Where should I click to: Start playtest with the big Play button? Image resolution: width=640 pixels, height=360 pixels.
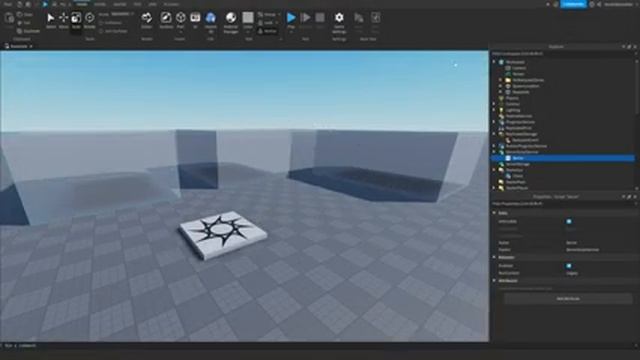tap(291, 18)
